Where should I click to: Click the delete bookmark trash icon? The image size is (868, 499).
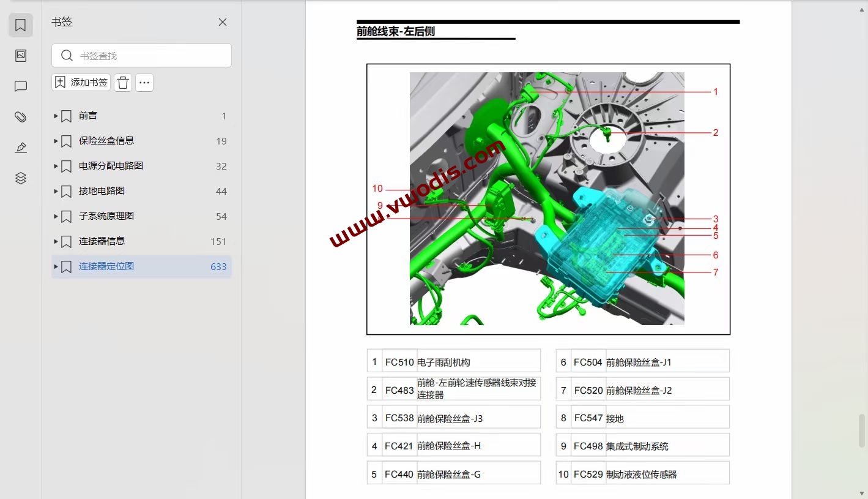122,82
